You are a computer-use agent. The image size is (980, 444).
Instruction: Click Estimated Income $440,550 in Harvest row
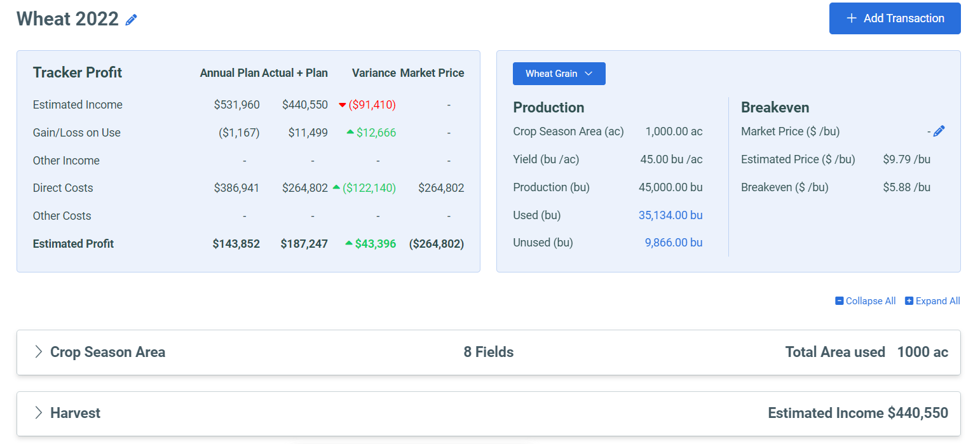pyautogui.click(x=858, y=413)
